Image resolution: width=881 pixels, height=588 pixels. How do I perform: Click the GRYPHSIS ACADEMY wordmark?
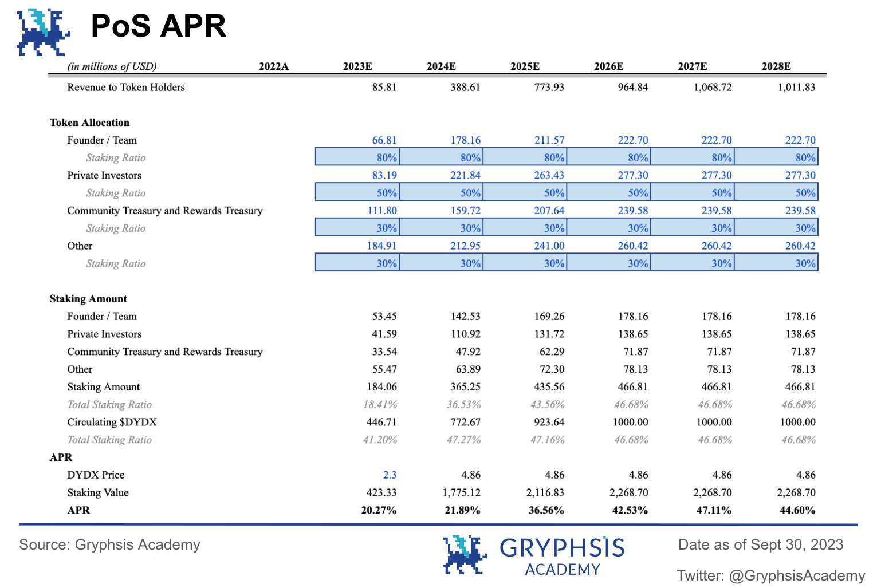[x=563, y=556]
